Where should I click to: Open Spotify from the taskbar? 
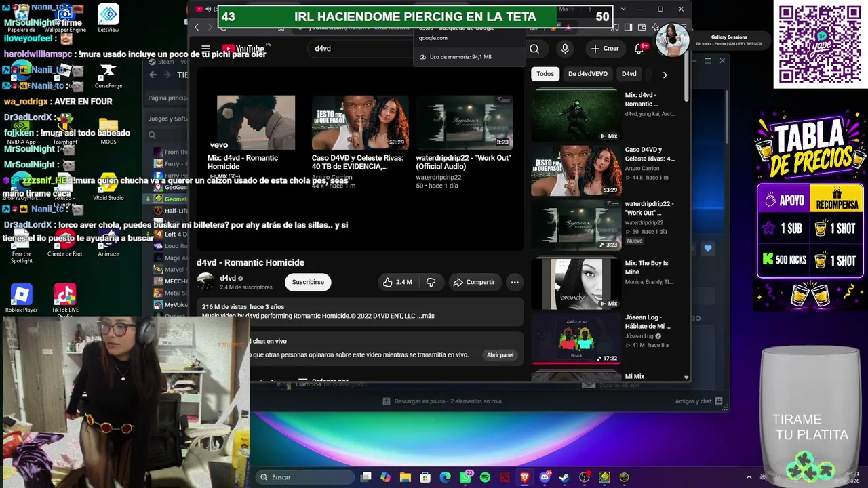tap(485, 477)
